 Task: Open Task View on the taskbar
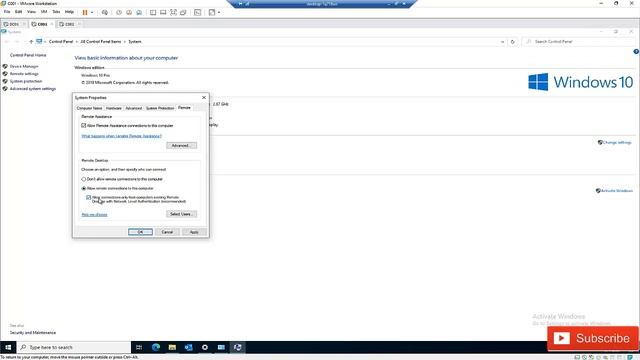(139, 347)
